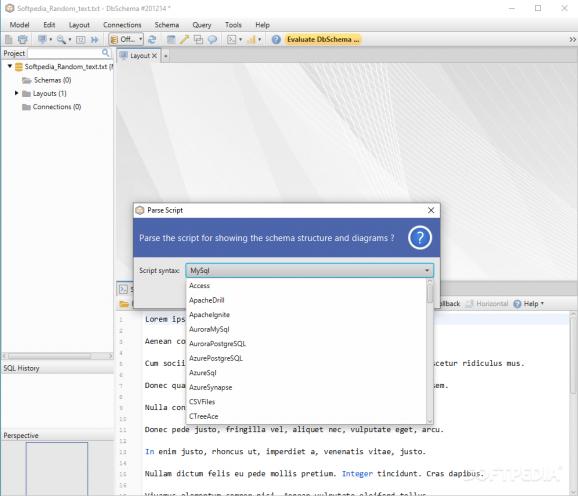Toggle the Script syntax MySql combo box

[310, 270]
